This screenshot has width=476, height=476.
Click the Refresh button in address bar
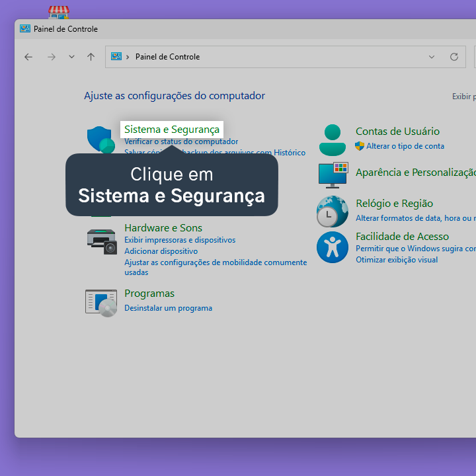click(x=454, y=57)
